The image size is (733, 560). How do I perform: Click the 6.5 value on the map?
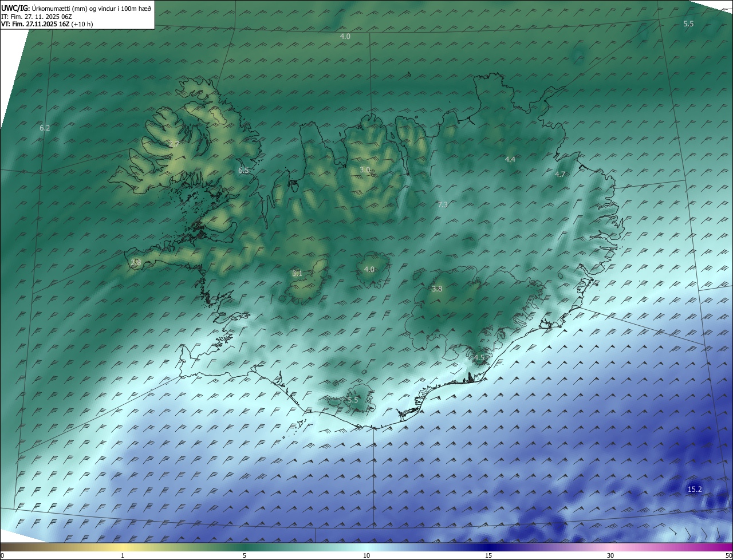[x=243, y=170]
